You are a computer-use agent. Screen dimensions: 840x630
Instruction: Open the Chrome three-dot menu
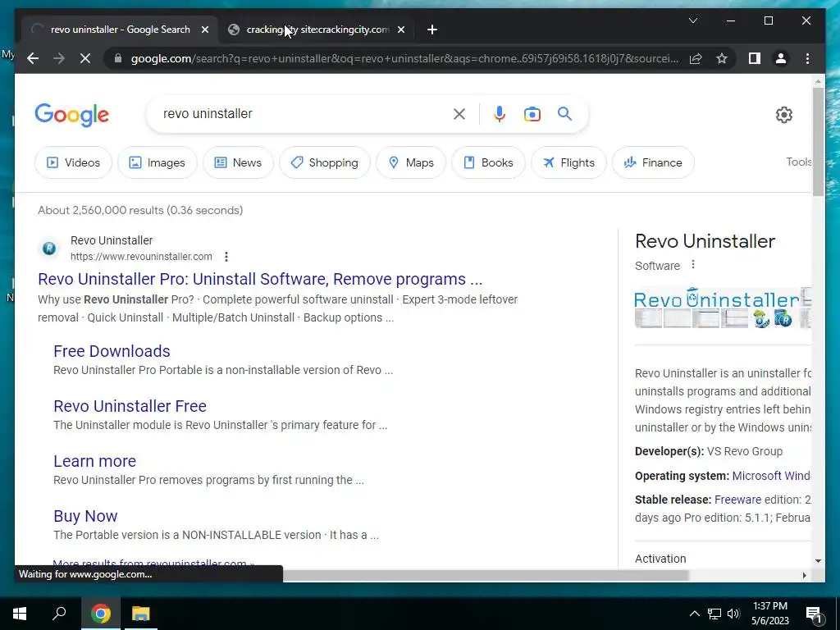tap(807, 58)
